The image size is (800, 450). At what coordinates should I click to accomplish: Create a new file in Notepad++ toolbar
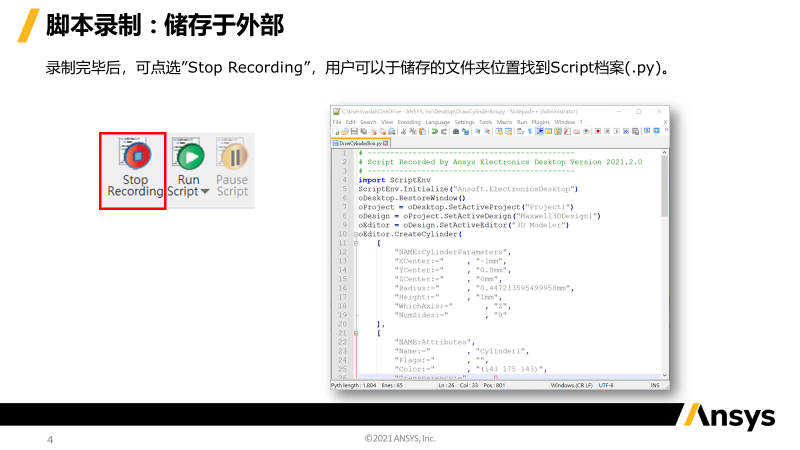(x=335, y=132)
